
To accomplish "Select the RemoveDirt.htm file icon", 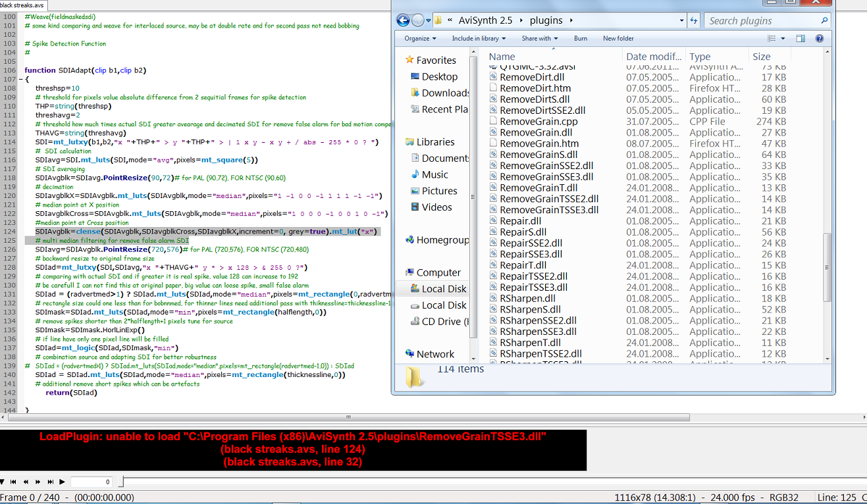I will click(x=494, y=88).
